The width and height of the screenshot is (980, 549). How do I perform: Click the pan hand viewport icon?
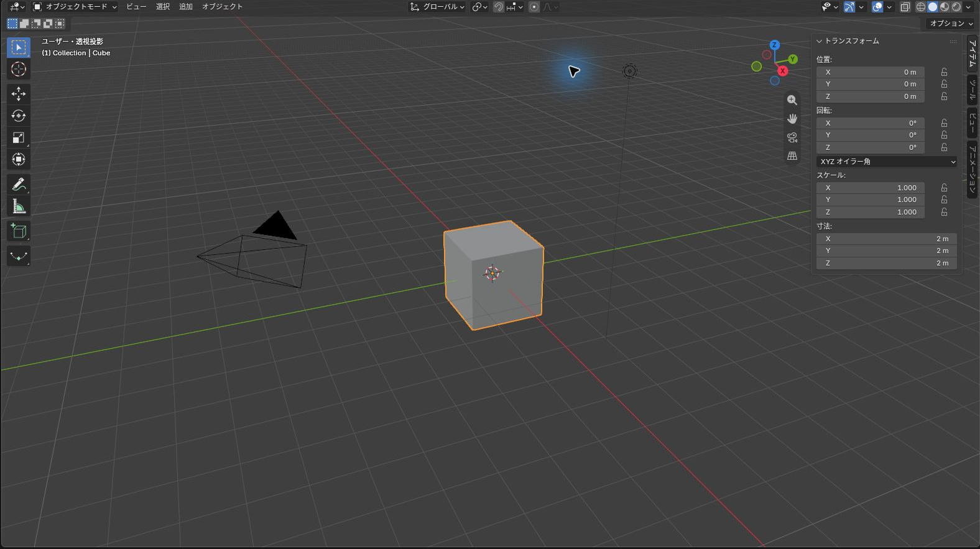click(x=792, y=119)
